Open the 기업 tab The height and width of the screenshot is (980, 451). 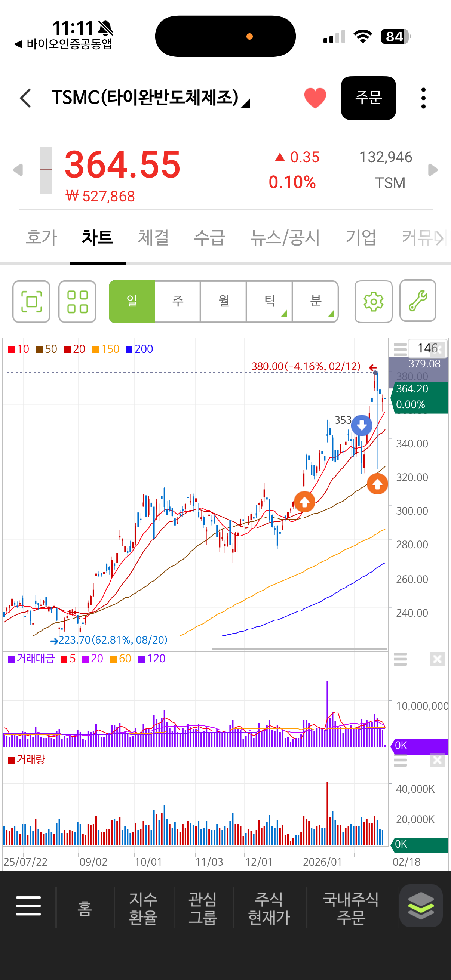point(361,237)
